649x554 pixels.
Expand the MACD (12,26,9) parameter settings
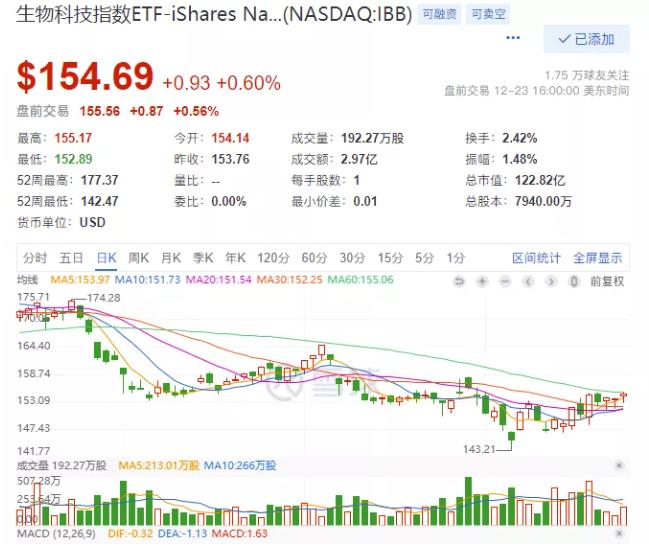click(x=51, y=535)
